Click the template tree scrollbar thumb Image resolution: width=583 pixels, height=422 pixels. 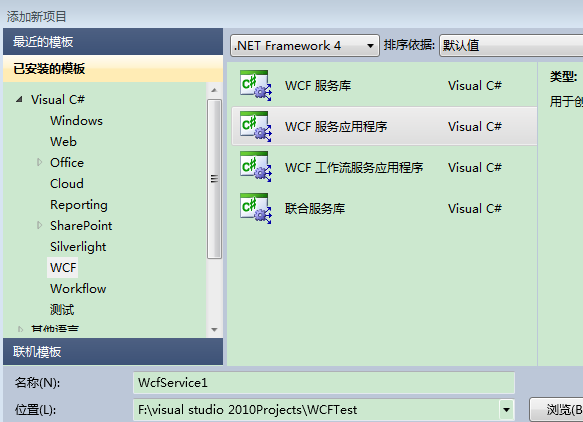(214, 179)
